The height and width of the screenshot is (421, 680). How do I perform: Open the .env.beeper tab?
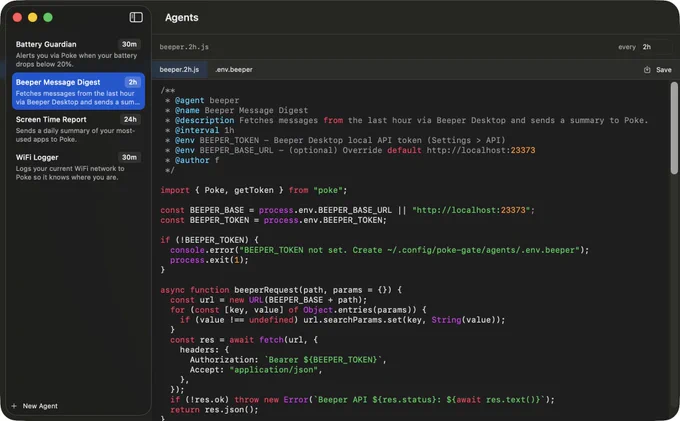pos(234,69)
